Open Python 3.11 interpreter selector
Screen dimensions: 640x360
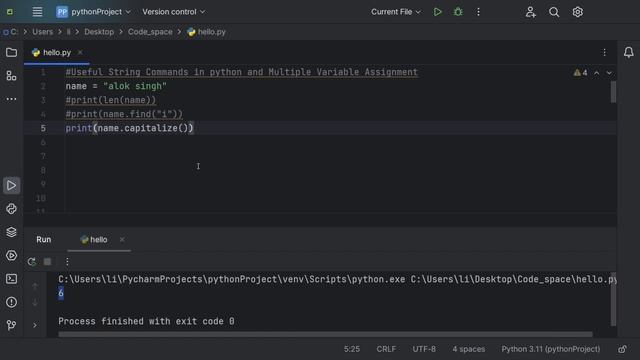coord(551,349)
